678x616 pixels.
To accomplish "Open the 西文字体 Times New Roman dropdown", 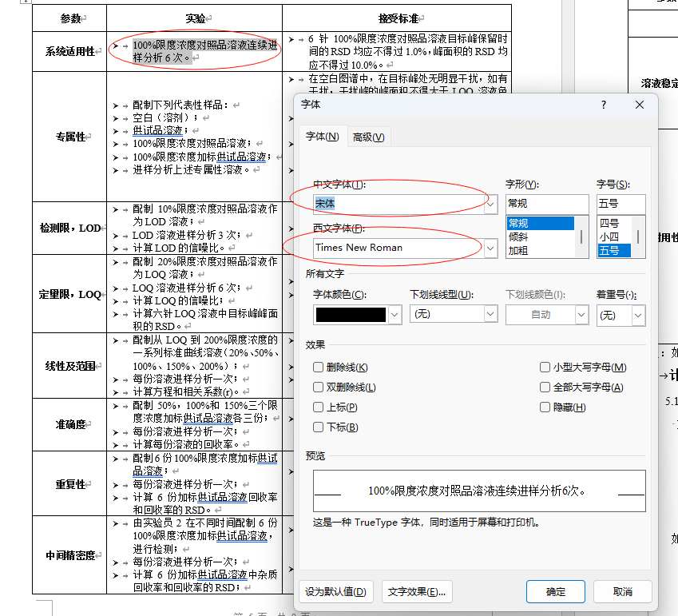I will (490, 248).
